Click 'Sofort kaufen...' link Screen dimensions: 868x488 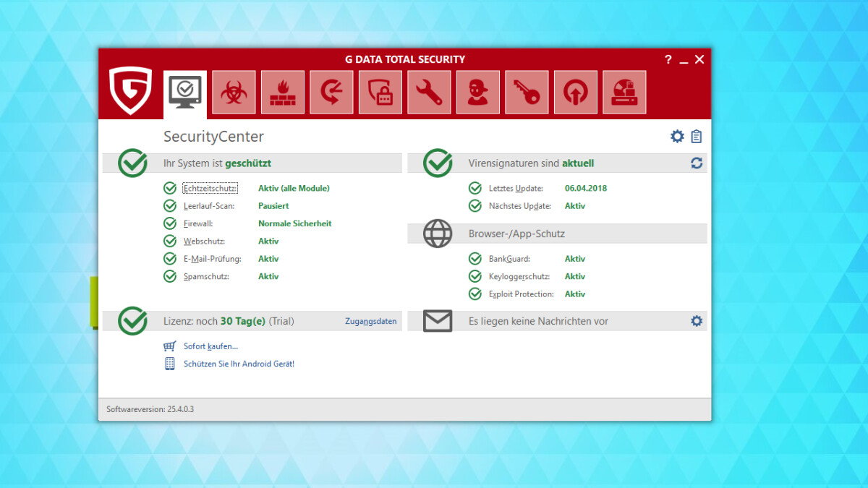click(x=210, y=346)
